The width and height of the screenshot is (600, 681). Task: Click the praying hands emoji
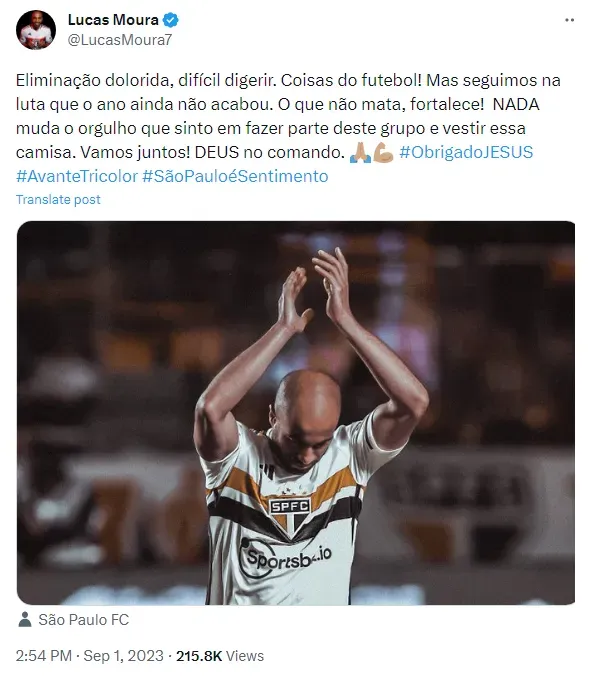pyautogui.click(x=360, y=152)
